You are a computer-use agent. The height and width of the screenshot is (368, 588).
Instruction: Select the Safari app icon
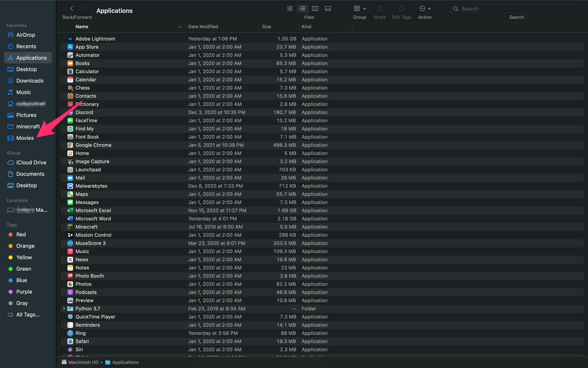[70, 341]
